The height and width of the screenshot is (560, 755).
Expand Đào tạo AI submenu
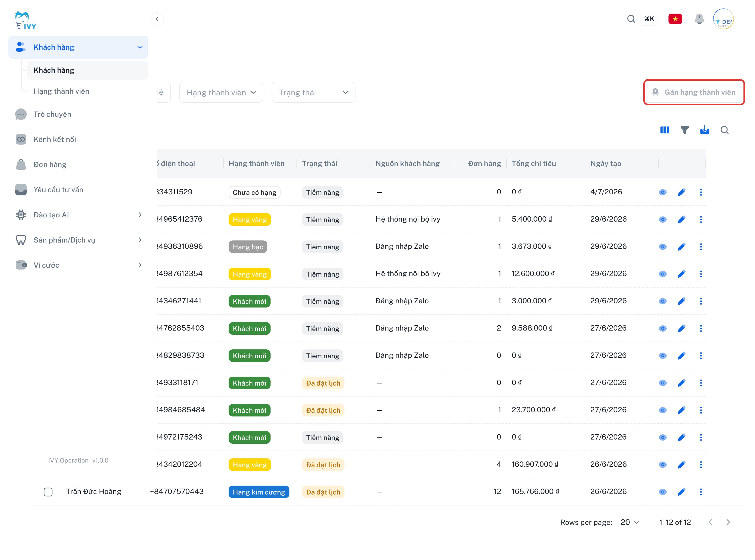[140, 215]
